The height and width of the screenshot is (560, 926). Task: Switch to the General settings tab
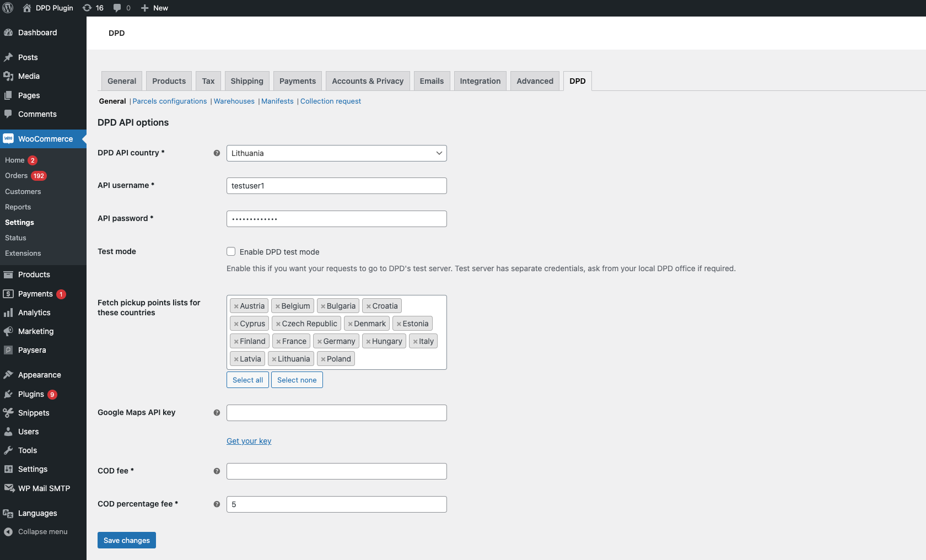tap(122, 81)
